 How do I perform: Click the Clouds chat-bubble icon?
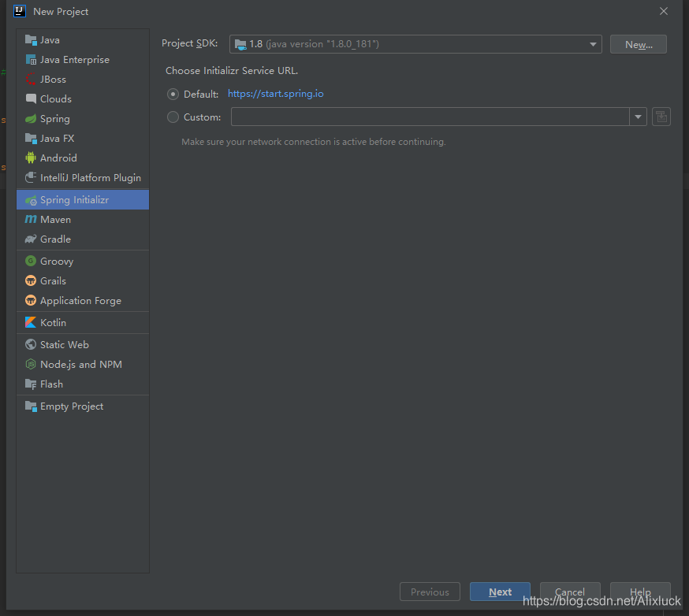point(31,98)
